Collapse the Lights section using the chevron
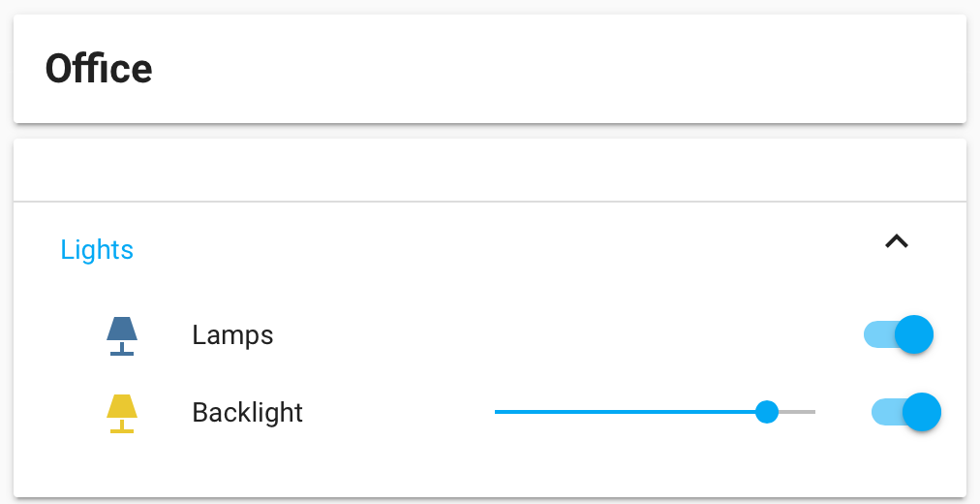The height and width of the screenshot is (504, 980). (897, 242)
